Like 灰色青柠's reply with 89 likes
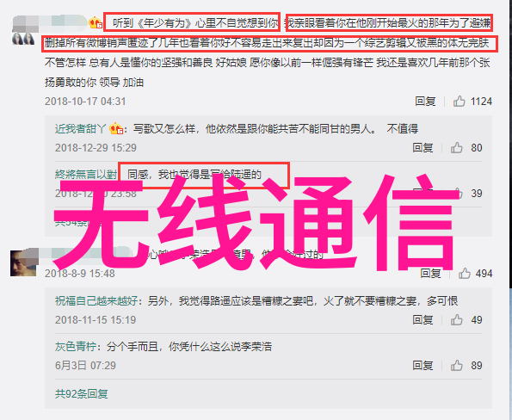Image resolution: width=512 pixels, height=420 pixels. (x=456, y=365)
